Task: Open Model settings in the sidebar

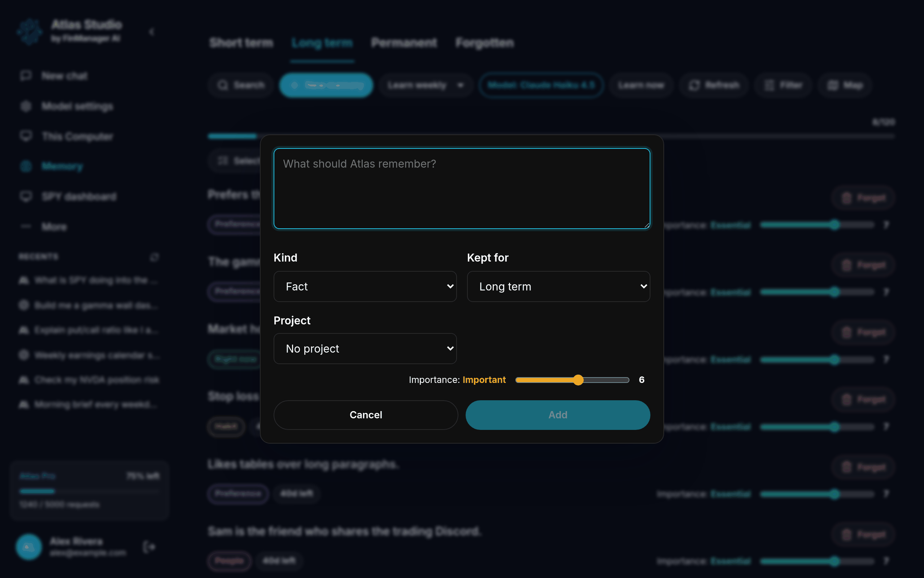Action: (89, 106)
